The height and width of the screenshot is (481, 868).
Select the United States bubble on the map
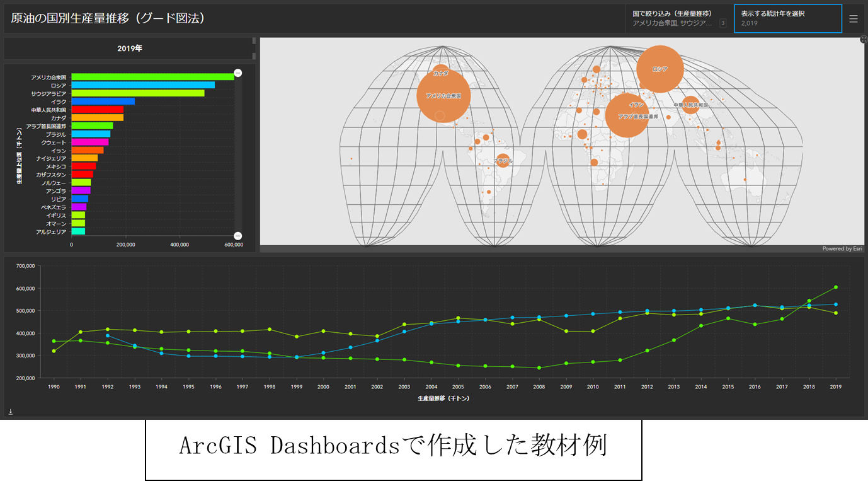443,96
